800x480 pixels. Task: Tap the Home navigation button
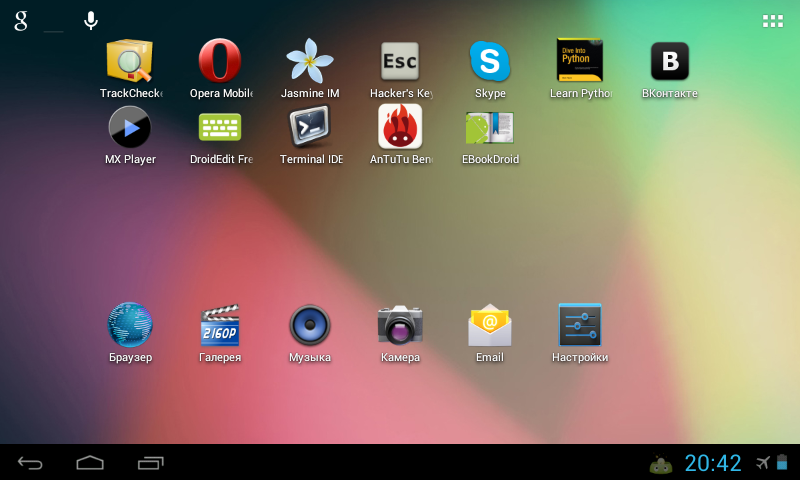[90, 463]
